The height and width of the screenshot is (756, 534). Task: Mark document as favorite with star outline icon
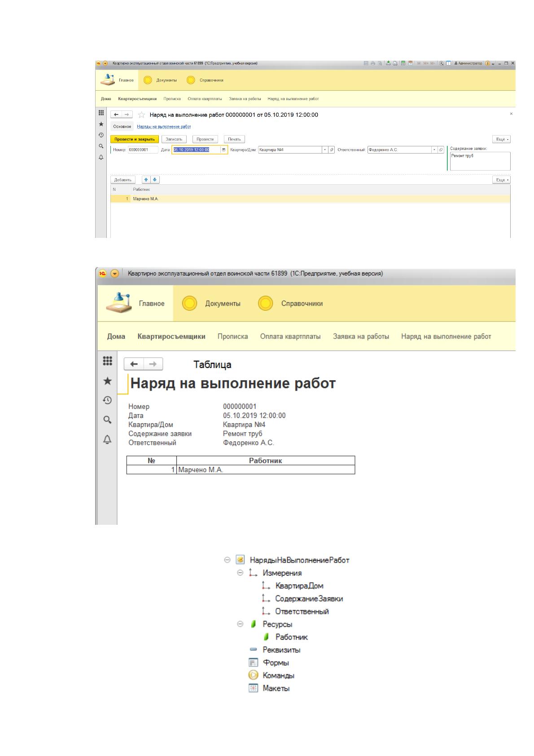[141, 115]
